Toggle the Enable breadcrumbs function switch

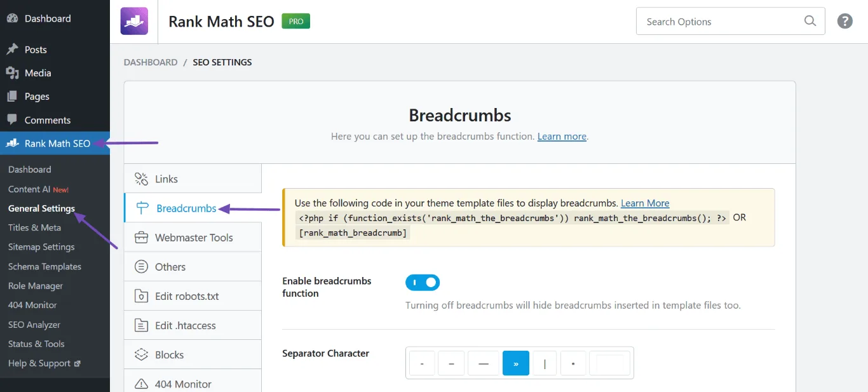tap(423, 283)
